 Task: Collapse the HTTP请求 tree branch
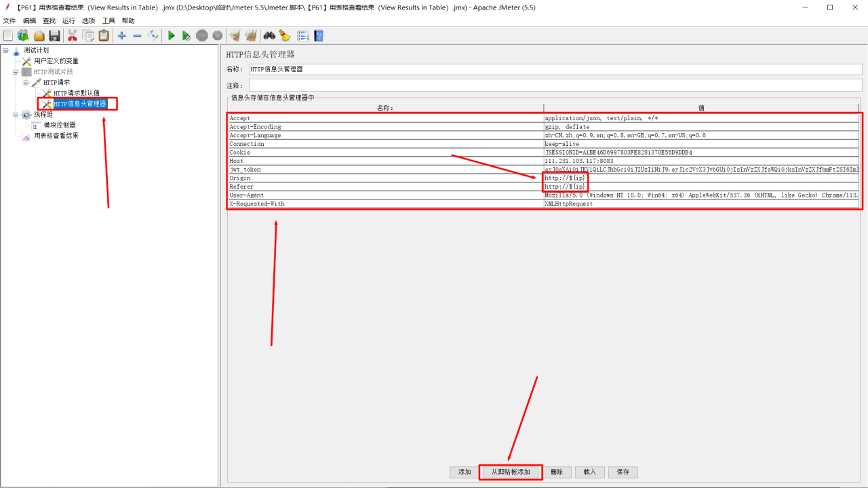26,83
